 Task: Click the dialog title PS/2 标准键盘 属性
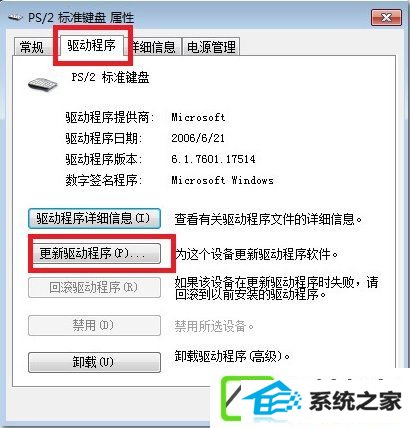coord(81,17)
